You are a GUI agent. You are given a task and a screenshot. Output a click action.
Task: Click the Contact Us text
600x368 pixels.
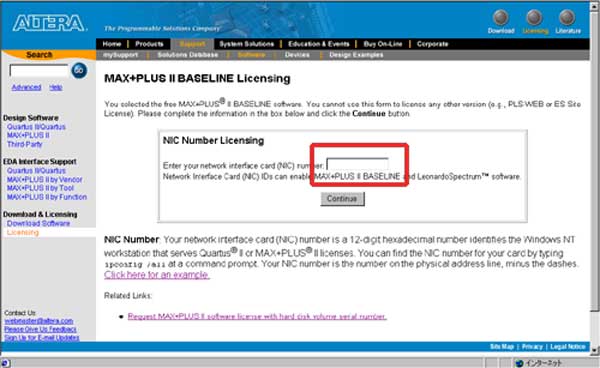point(20,313)
